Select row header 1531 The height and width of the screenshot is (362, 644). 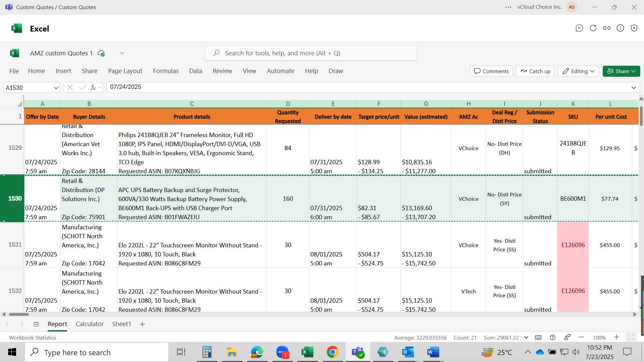click(x=12, y=245)
